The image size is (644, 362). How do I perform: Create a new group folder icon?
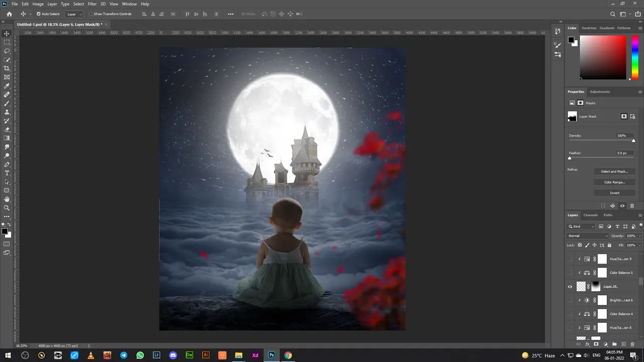point(614,344)
